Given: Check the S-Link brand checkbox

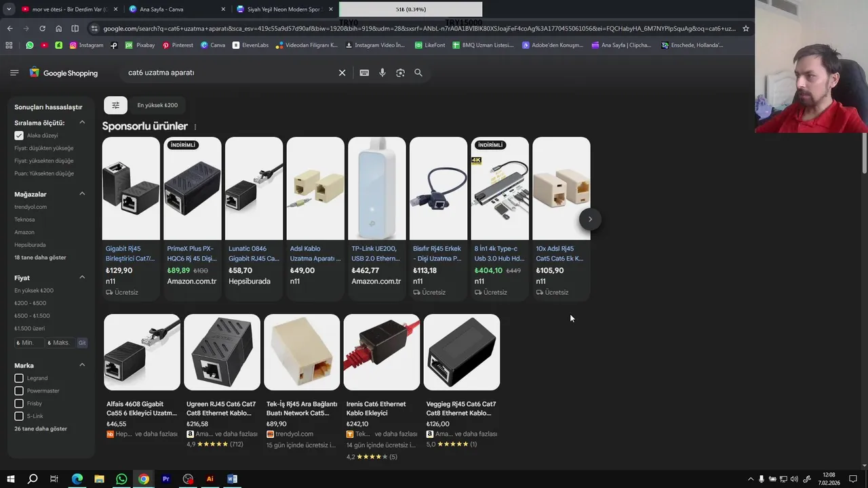Looking at the screenshot, I should 19,416.
